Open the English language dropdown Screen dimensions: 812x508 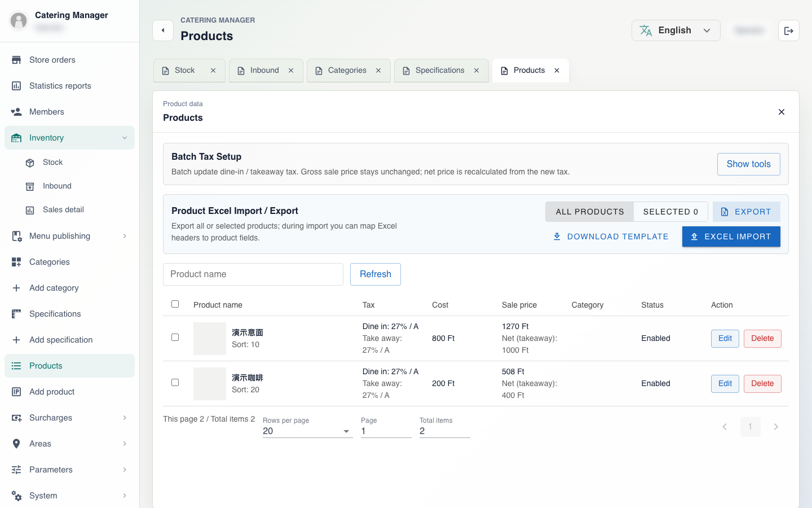point(676,30)
